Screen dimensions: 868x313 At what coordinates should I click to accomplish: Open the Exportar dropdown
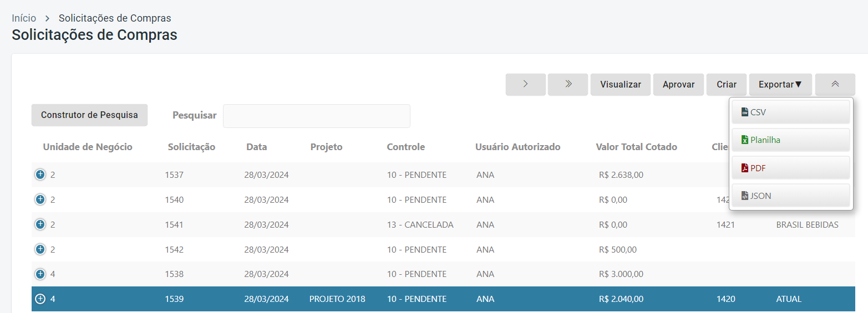pyautogui.click(x=780, y=85)
